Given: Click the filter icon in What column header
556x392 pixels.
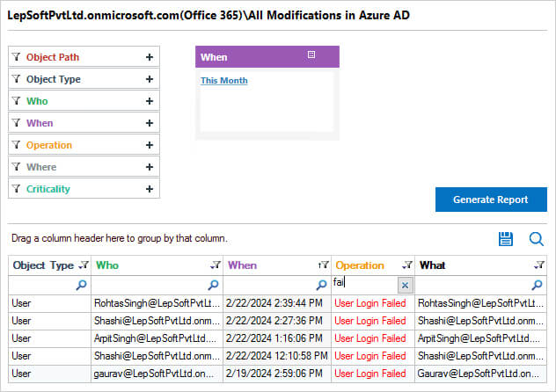Looking at the screenshot, I should pos(539,265).
